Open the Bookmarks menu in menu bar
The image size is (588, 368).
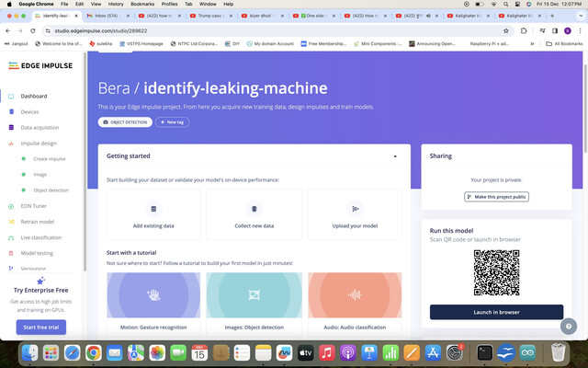(142, 4)
